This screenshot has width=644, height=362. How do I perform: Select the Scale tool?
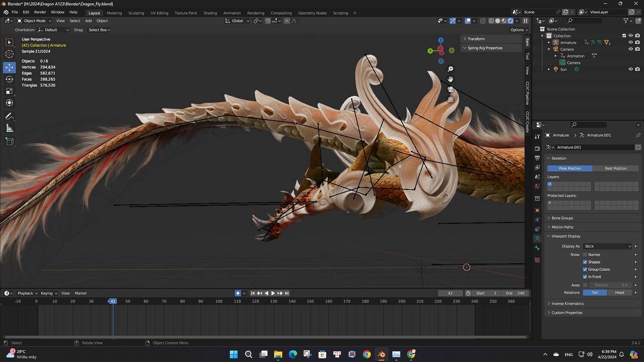[9, 91]
